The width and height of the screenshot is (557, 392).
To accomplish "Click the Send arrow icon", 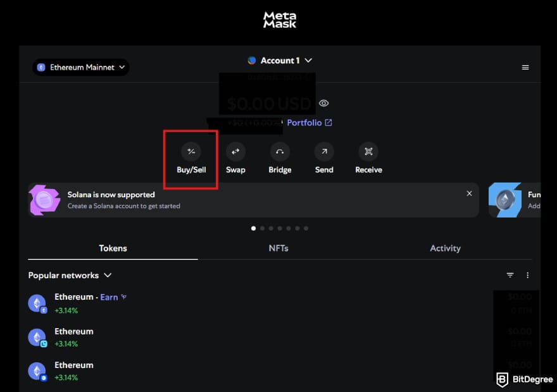I will pyautogui.click(x=324, y=152).
